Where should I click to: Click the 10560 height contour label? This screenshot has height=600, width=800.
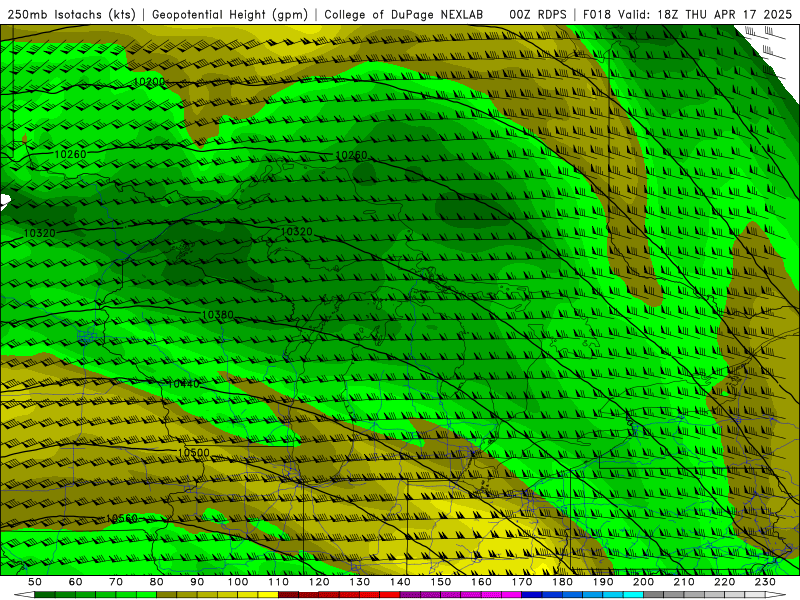122,518
